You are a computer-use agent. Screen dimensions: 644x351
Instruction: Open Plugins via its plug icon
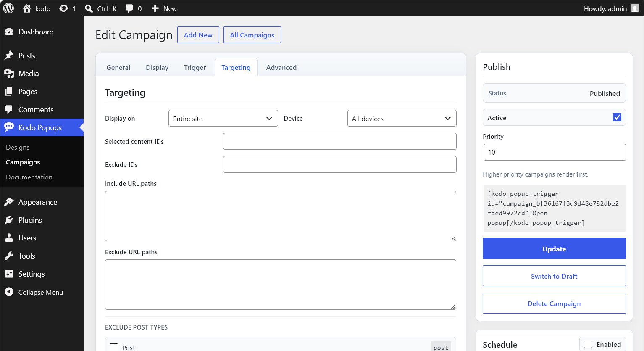(x=9, y=220)
